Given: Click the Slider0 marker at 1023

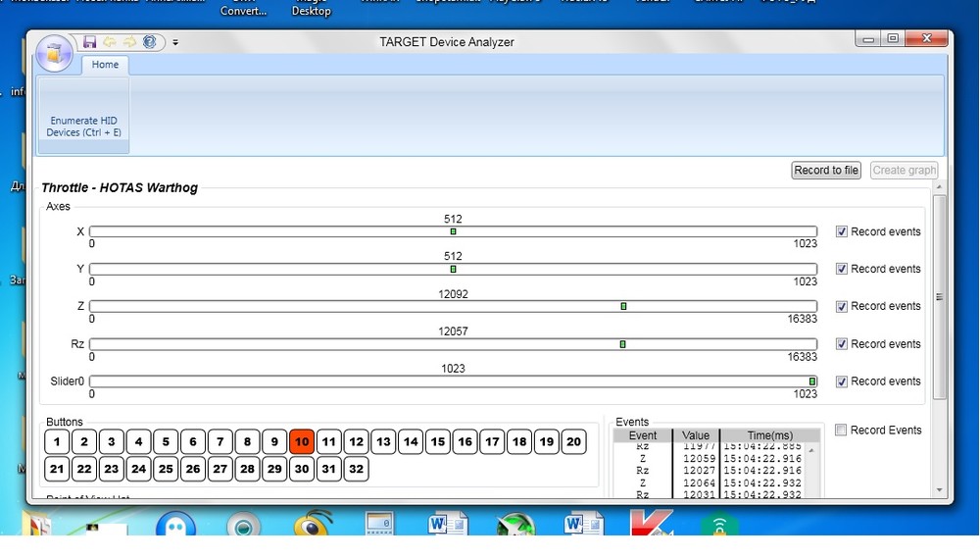Looking at the screenshot, I should coord(811,381).
